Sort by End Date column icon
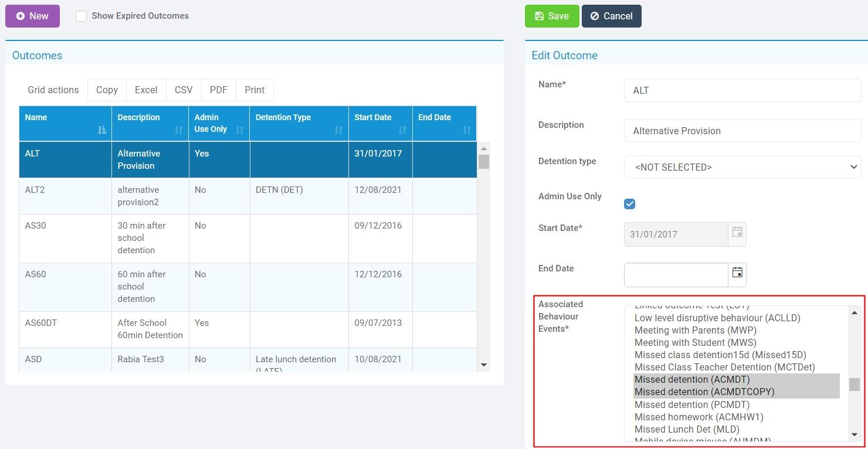868x449 pixels. tap(466, 130)
